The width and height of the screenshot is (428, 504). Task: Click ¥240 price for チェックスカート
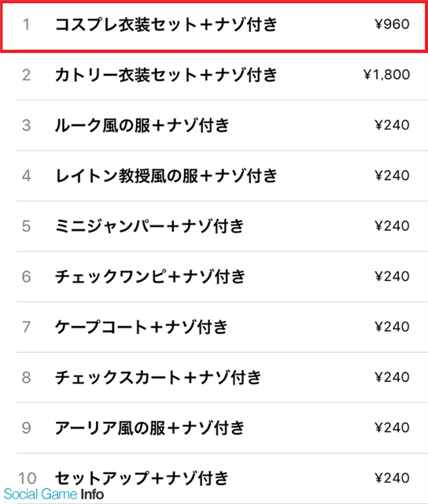coord(392,378)
